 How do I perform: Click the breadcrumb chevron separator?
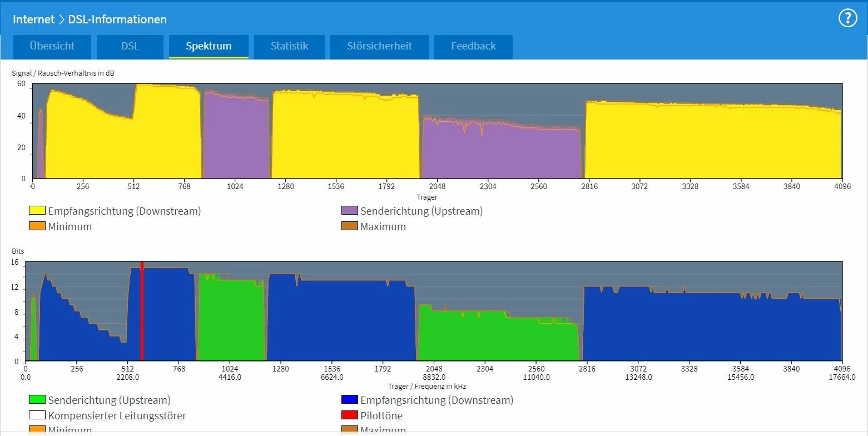tap(61, 19)
